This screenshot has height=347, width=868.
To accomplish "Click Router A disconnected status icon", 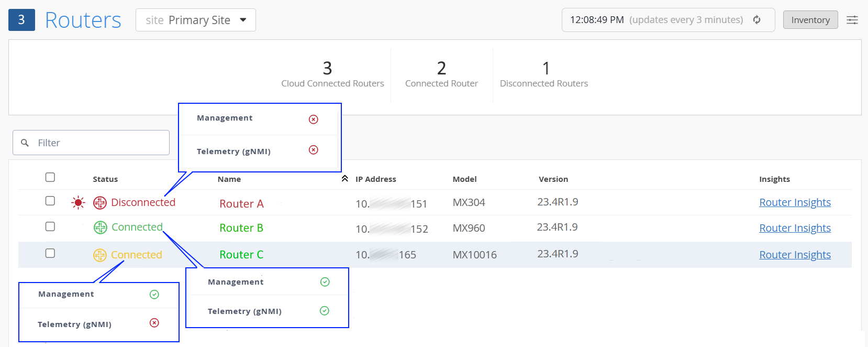I will [99, 203].
